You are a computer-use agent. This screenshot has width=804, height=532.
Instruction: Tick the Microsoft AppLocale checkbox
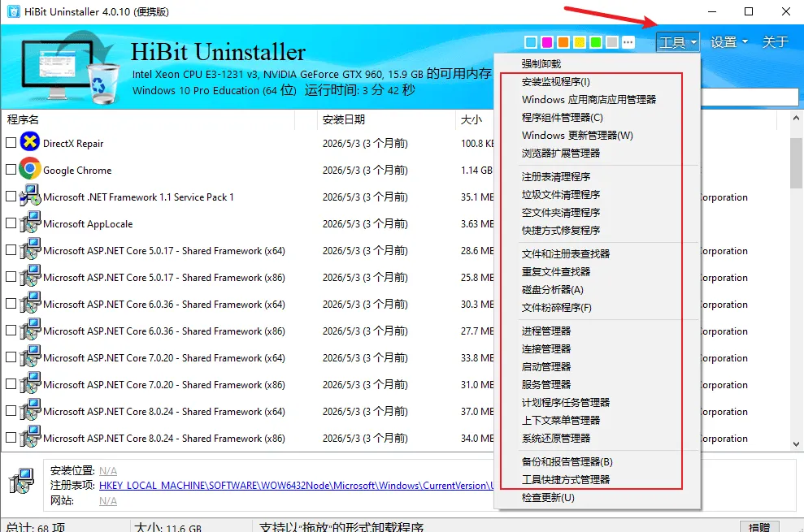(11, 223)
